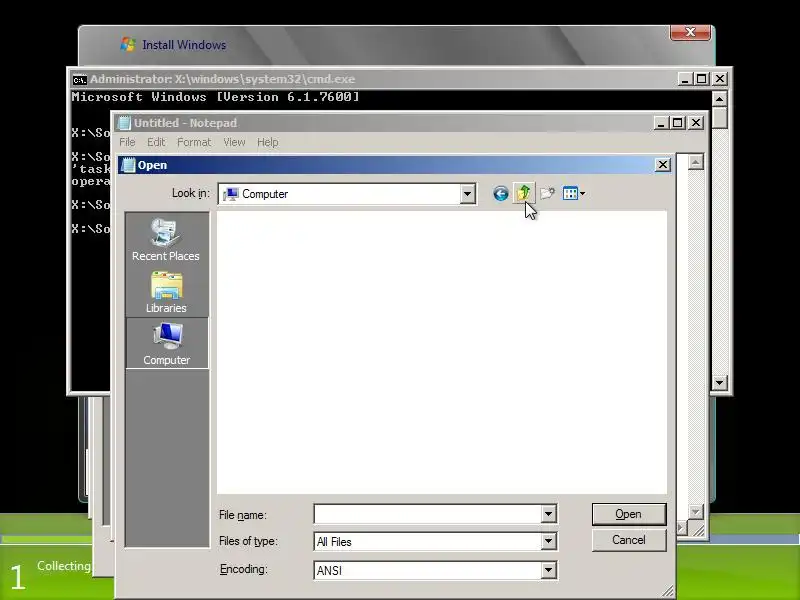Minimize the cmd.exe window
This screenshot has height=600, width=800.
(685, 79)
